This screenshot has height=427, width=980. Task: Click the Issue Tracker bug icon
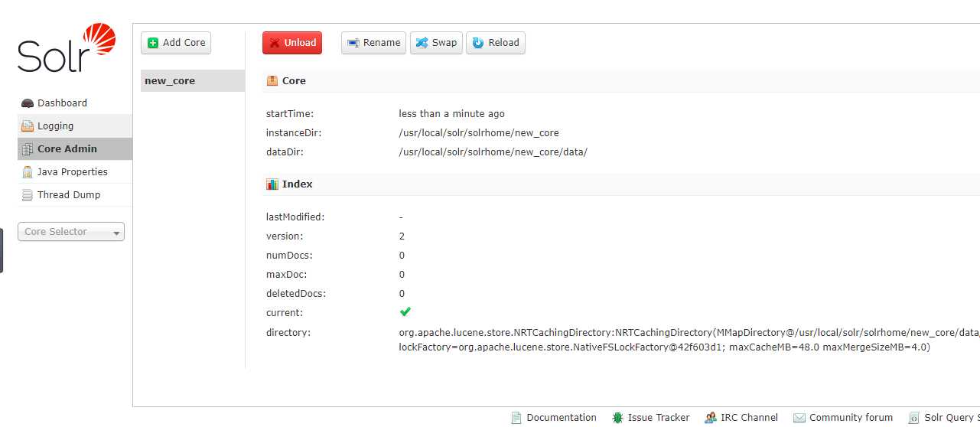coord(617,418)
